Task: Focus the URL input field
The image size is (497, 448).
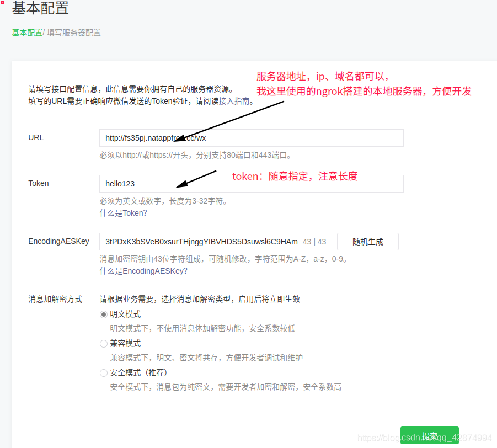Action: (x=252, y=138)
